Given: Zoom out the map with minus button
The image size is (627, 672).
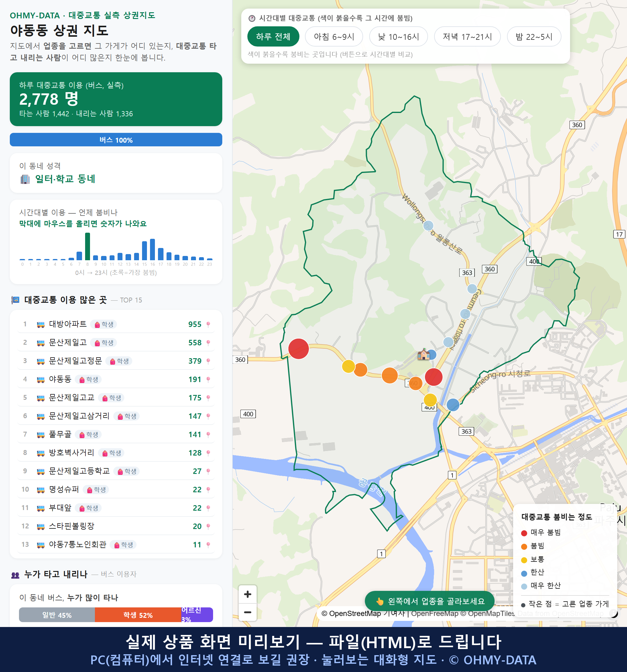Looking at the screenshot, I should tap(247, 612).
